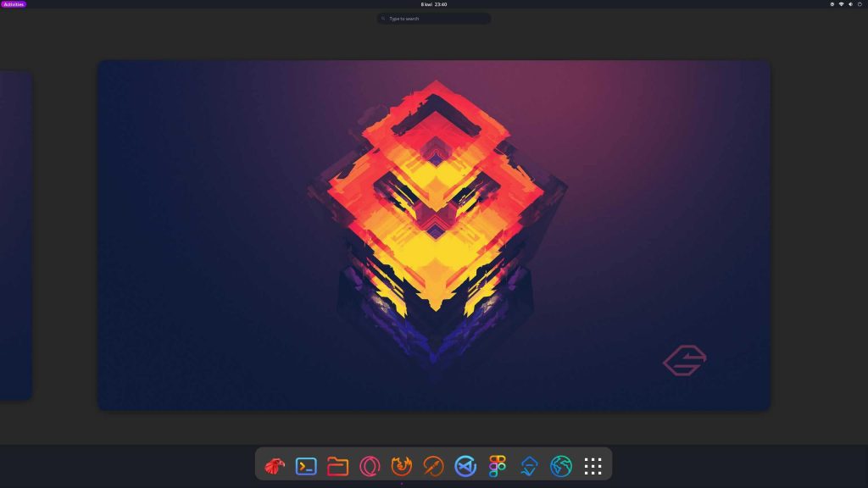Image resolution: width=868 pixels, height=488 pixels.
Task: Launch the globe browser icon in the dock
Action: tap(560, 465)
